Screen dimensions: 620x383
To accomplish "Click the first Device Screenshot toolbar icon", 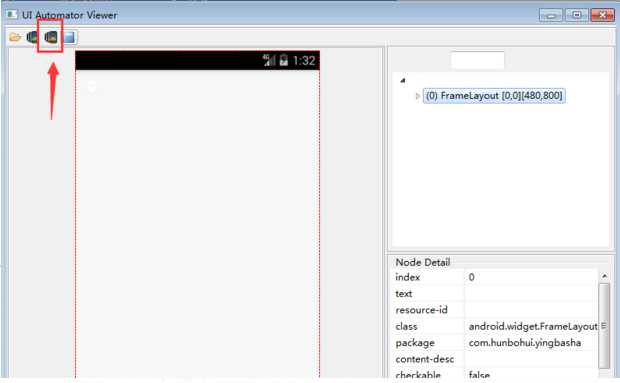I will point(32,38).
